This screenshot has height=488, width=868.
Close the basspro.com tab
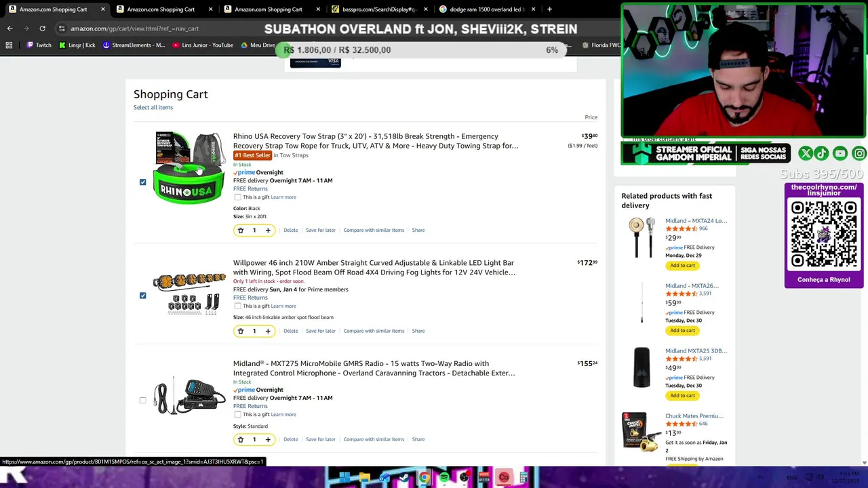pyautogui.click(x=426, y=9)
